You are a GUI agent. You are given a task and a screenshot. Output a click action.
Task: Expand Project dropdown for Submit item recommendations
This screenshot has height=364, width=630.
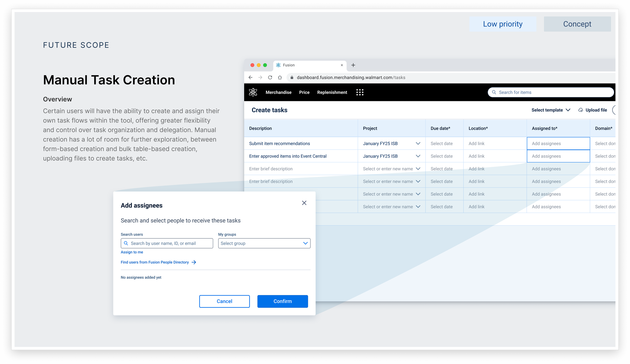click(418, 143)
